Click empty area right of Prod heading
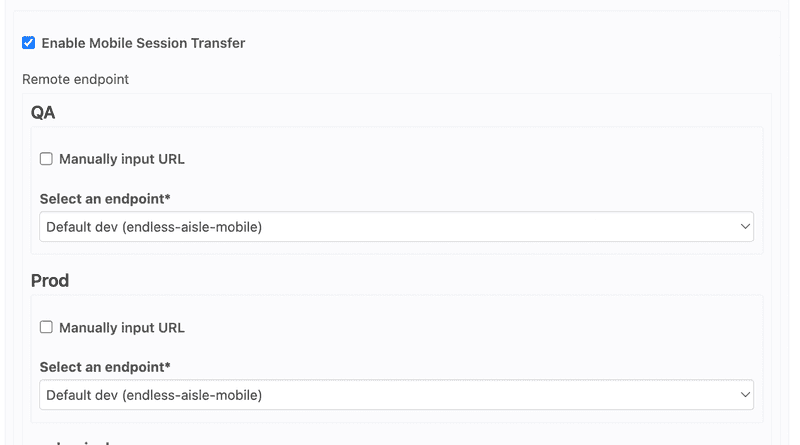This screenshot has height=445, width=800. coord(400,281)
